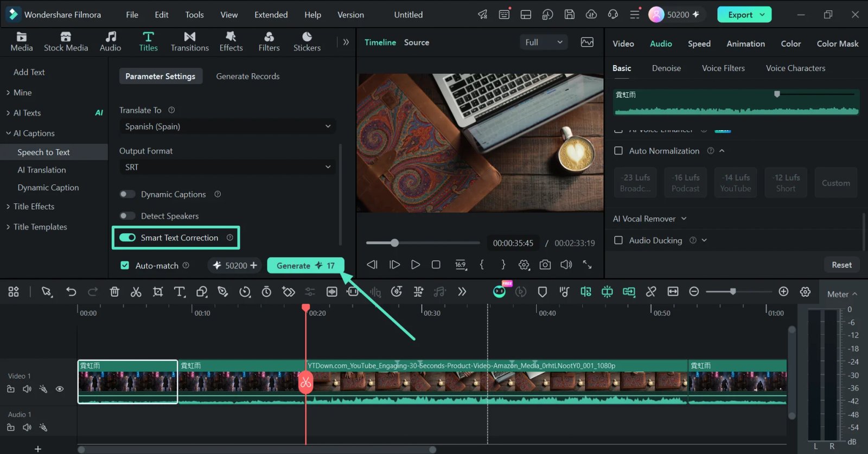Click the Generate button
868x454 pixels.
pos(305,265)
